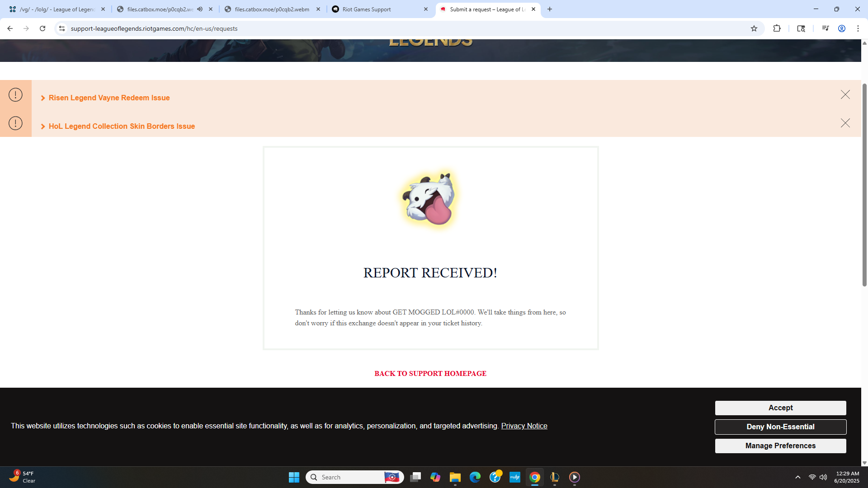Open the Windows Start menu

click(x=294, y=477)
